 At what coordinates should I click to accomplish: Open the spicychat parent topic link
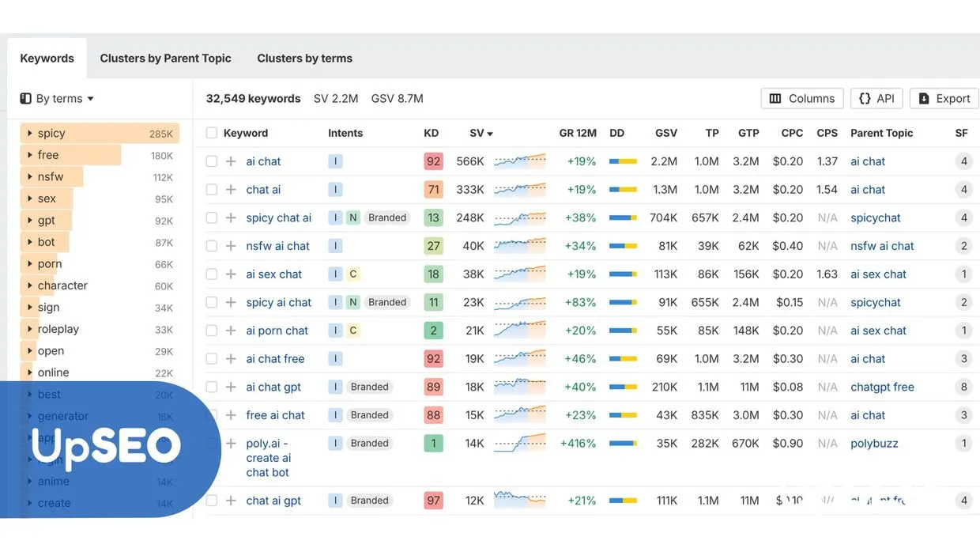coord(875,217)
